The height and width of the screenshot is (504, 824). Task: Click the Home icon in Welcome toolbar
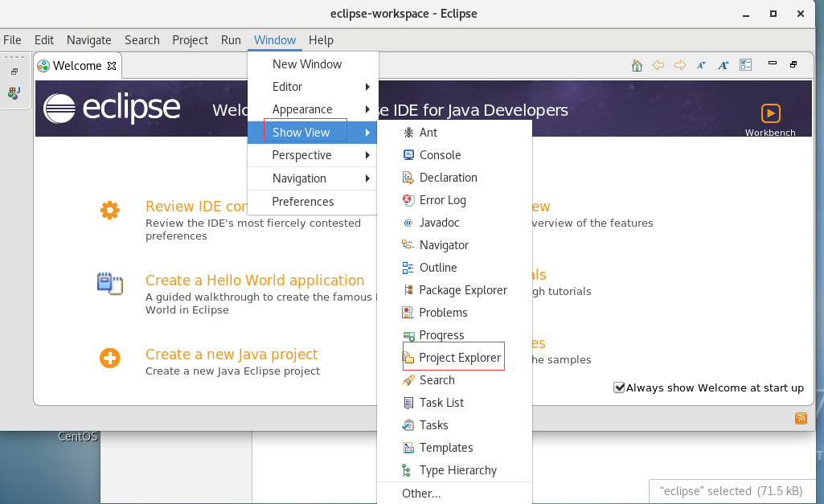(x=637, y=65)
